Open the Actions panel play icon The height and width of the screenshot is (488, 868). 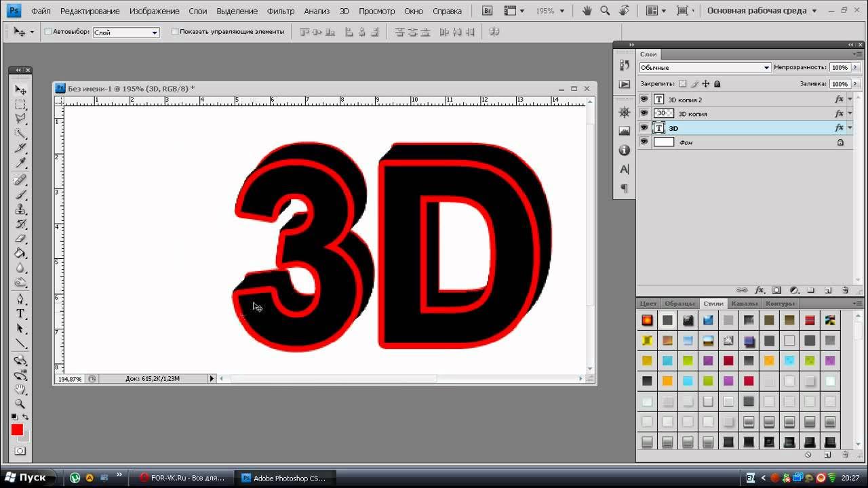(625, 85)
